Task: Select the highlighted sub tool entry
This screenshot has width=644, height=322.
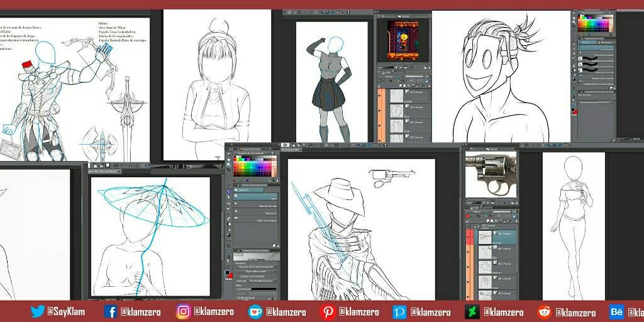Action: coord(257,197)
